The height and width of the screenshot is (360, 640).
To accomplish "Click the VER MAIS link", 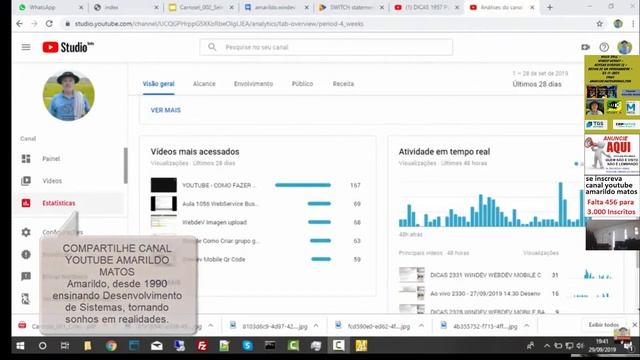I will (165, 110).
